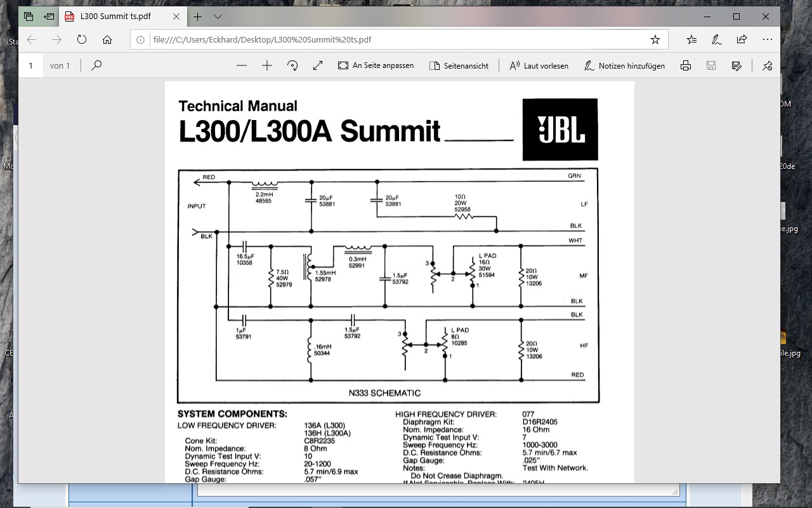
Task: Zoom out of the PDF
Action: 241,65
